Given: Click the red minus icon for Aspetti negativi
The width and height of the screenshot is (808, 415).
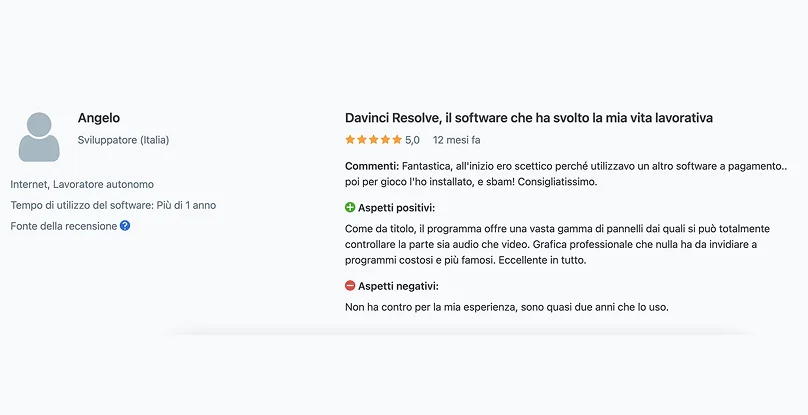Looking at the screenshot, I should pyautogui.click(x=350, y=286).
